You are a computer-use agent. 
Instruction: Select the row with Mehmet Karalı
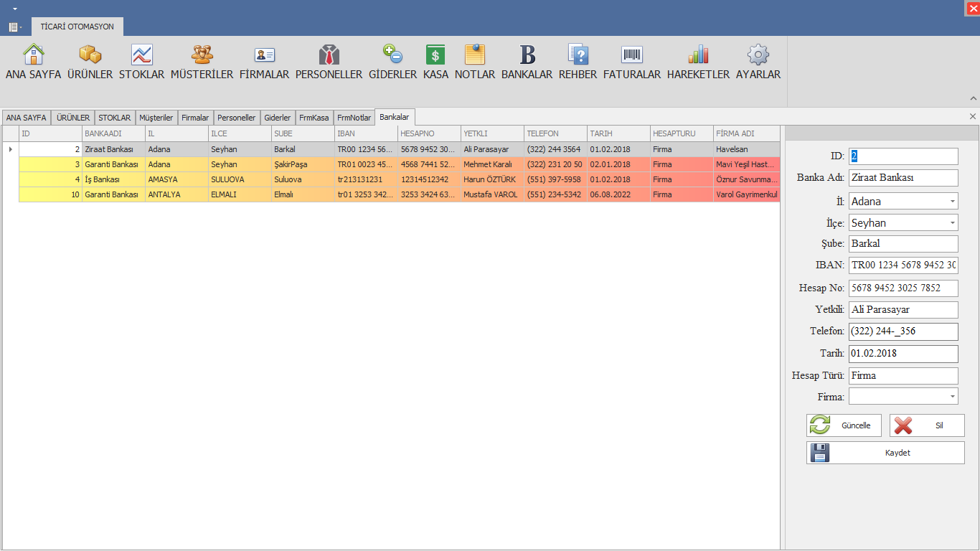[x=400, y=164]
